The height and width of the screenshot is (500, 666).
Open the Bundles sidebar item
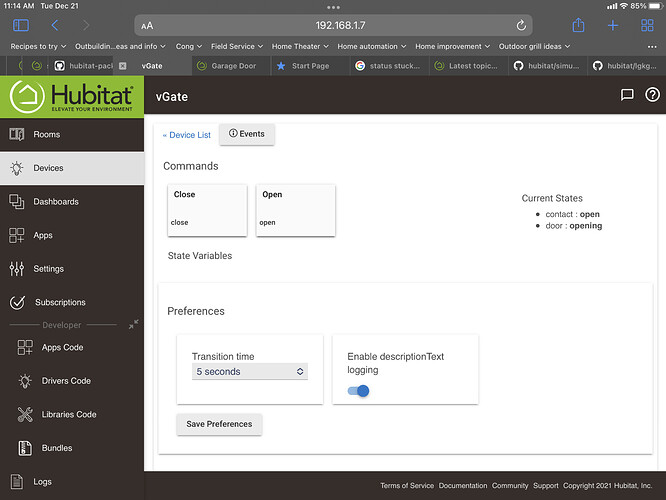(x=72, y=448)
